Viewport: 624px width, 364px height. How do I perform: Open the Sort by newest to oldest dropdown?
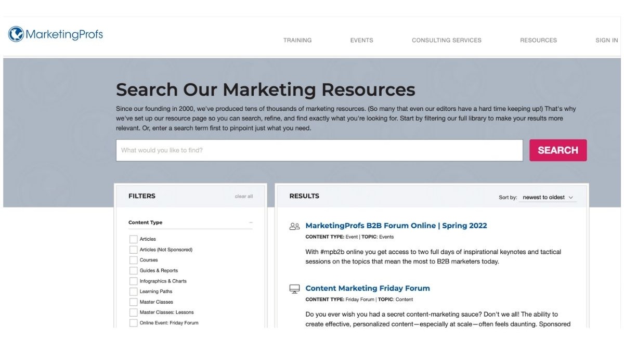pyautogui.click(x=548, y=198)
